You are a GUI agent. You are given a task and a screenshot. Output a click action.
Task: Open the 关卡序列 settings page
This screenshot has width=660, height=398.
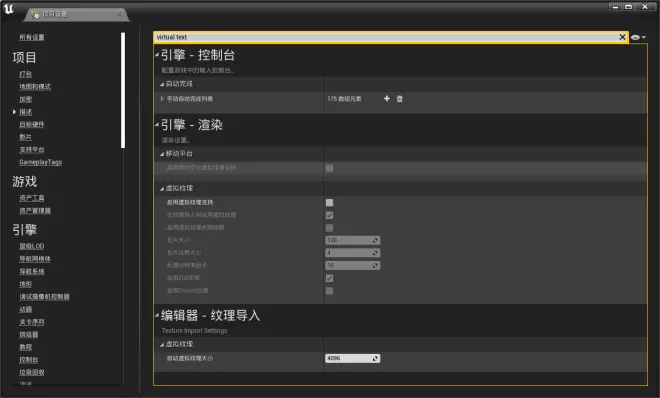(x=32, y=322)
